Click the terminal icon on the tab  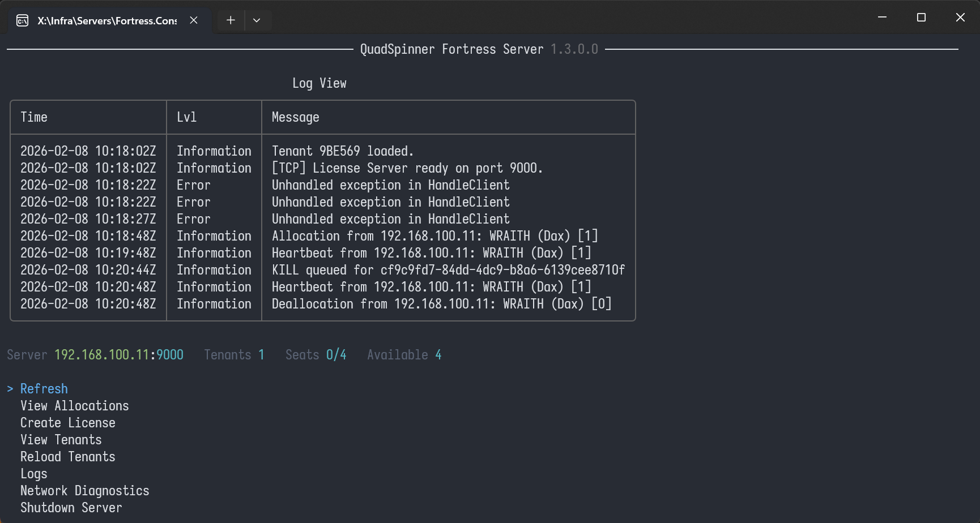23,21
